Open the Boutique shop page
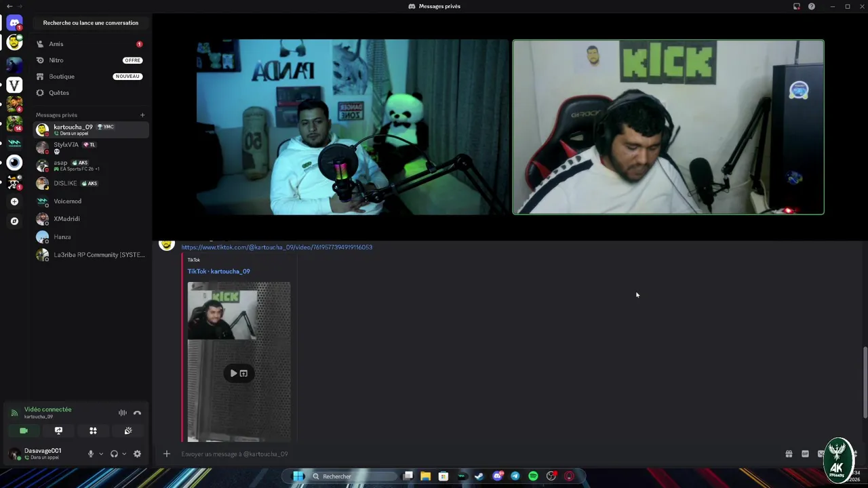This screenshot has height=488, width=868. tap(90, 77)
